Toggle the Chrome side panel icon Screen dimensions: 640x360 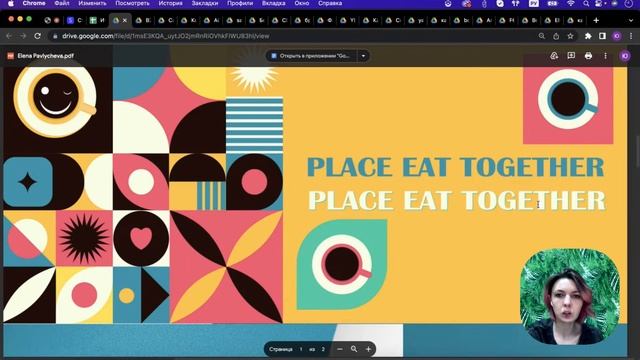tap(602, 36)
